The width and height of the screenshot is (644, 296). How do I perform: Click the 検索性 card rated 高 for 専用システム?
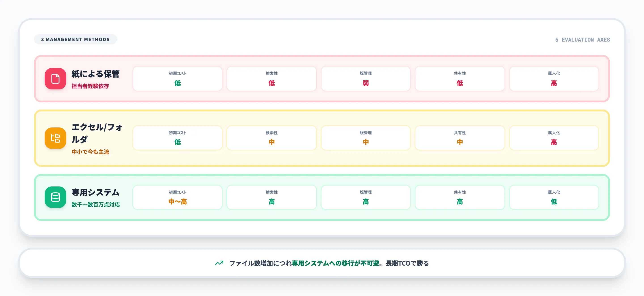(x=271, y=197)
